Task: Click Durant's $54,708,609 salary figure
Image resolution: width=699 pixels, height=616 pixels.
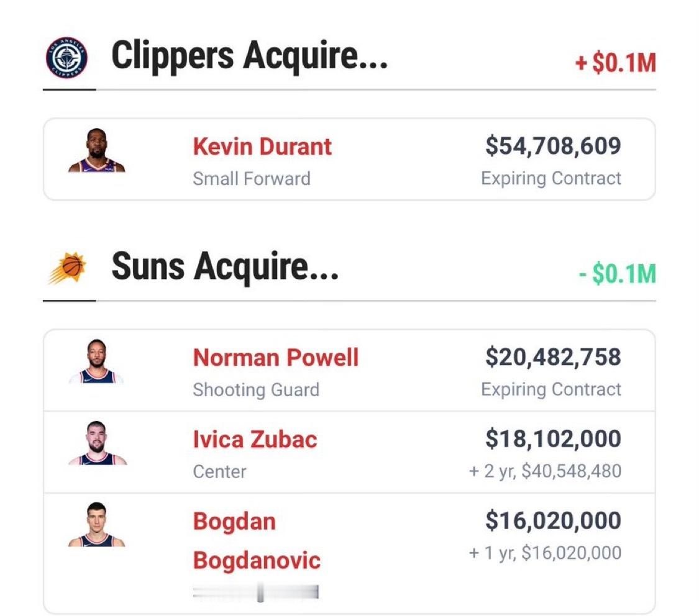Action: 553,146
